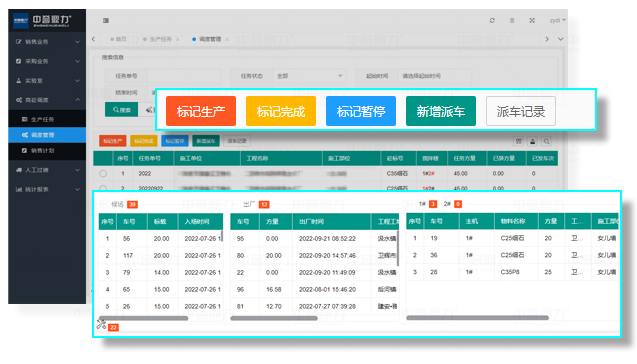Click the 商砼调度 gears icon in sidebar
Screen dimensions: 637x364
tap(19, 100)
